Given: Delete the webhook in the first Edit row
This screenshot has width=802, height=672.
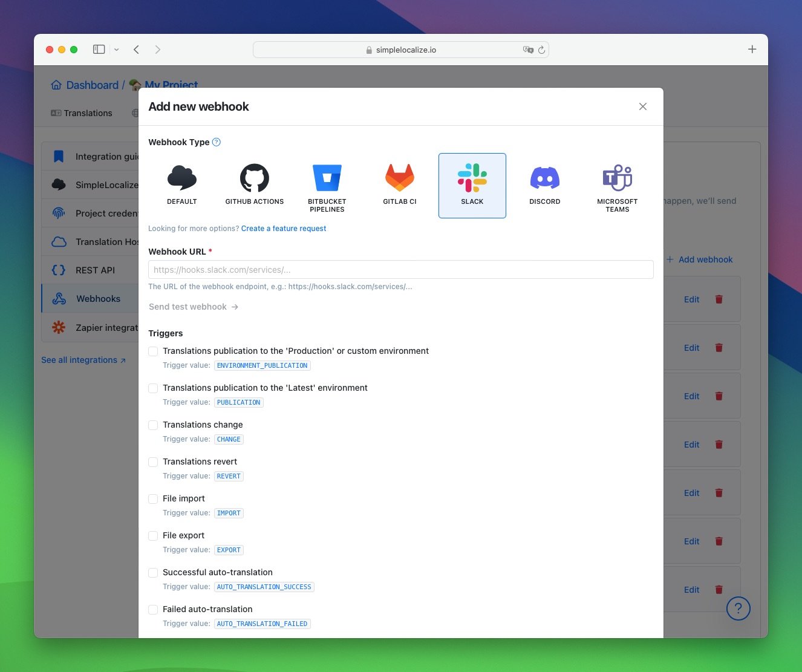Looking at the screenshot, I should click(719, 299).
